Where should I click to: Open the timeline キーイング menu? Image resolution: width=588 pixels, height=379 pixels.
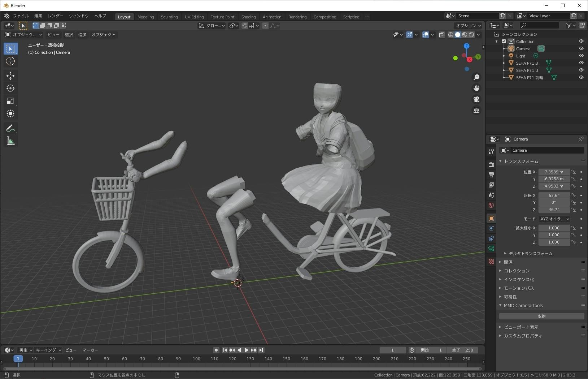pos(48,350)
